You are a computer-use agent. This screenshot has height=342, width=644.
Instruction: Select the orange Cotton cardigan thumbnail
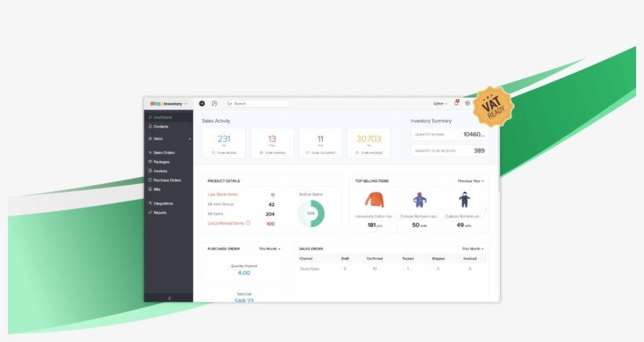(x=374, y=200)
